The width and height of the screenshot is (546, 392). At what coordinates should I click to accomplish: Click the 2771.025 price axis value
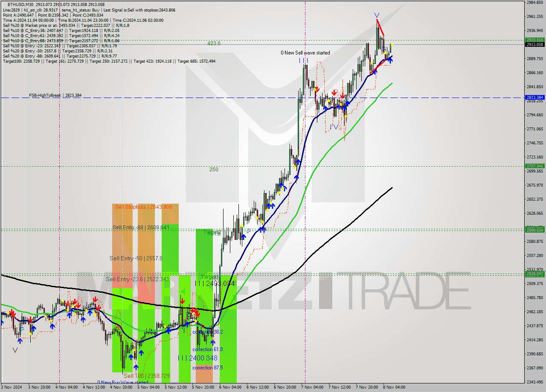(x=534, y=129)
